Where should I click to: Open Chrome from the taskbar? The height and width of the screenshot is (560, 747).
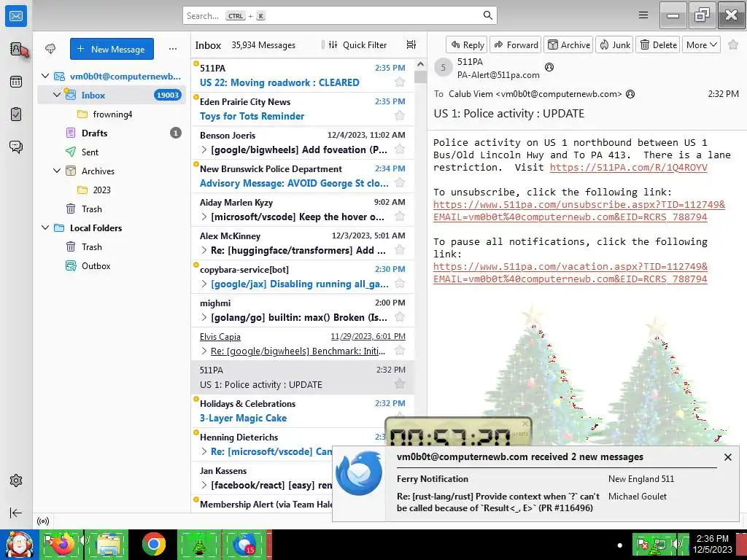(153, 544)
